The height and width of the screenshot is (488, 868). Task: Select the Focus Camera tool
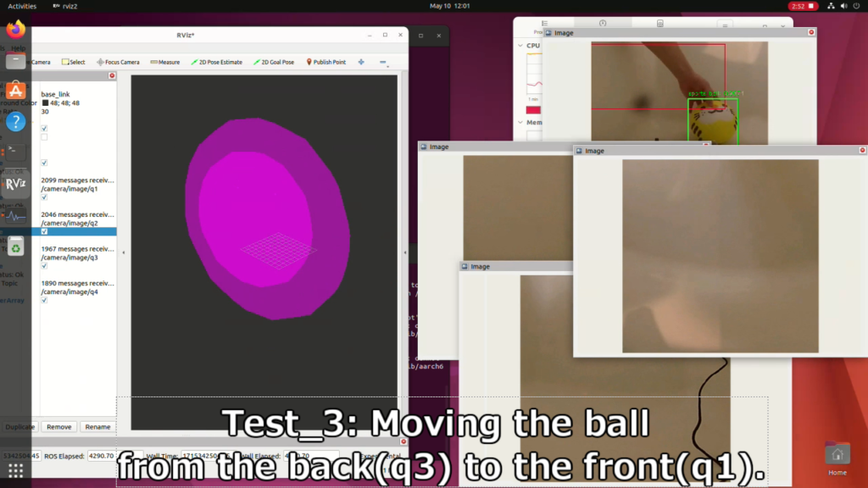[118, 62]
